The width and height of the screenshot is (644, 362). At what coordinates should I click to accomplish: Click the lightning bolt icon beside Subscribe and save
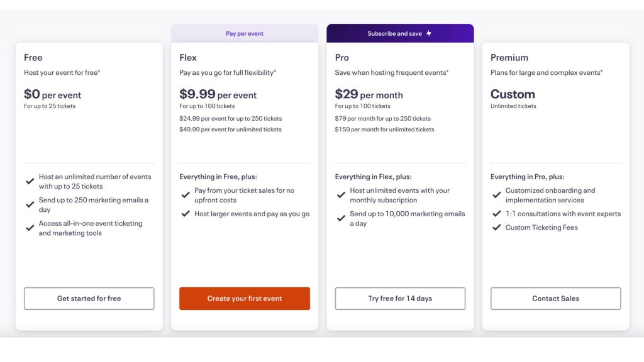[x=429, y=33]
